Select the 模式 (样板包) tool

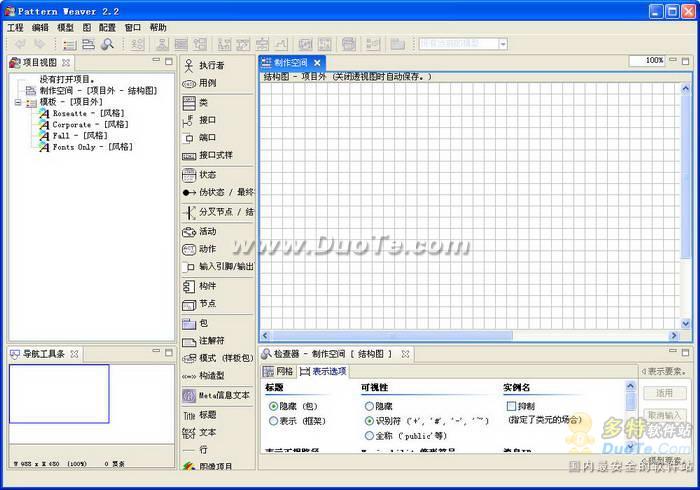point(217,358)
